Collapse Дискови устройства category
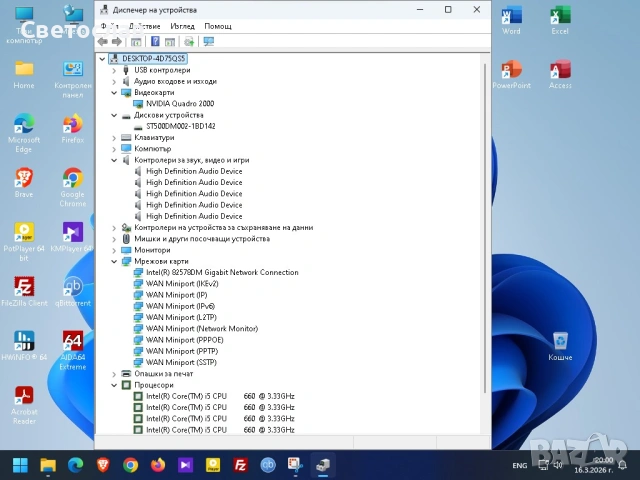640x480 pixels. [x=114, y=115]
